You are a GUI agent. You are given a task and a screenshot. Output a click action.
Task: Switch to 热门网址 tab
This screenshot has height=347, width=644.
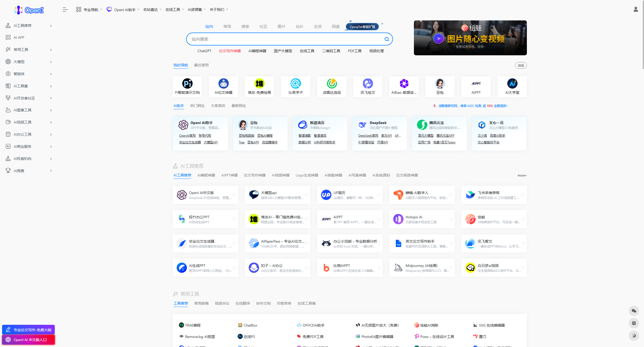point(197,106)
